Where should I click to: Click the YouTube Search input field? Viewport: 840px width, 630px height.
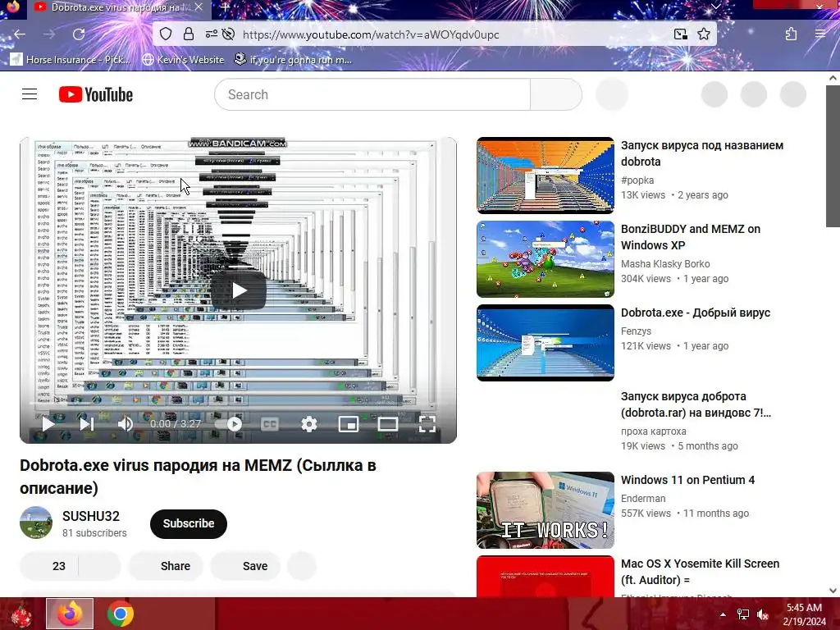click(x=372, y=95)
